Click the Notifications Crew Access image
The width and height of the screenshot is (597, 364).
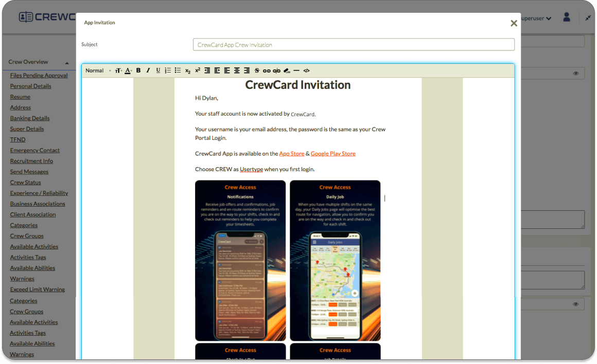(240, 261)
